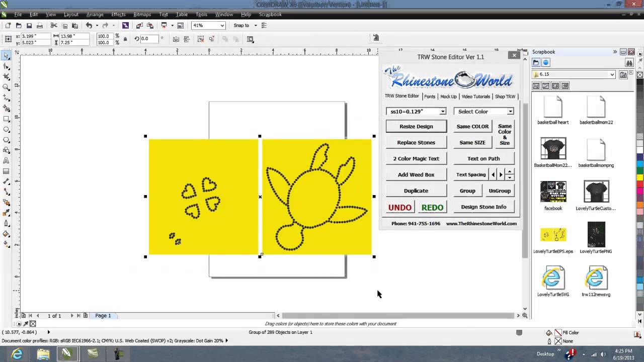The image size is (644, 362).
Task: Click the Same COLOR button
Action: [472, 126]
